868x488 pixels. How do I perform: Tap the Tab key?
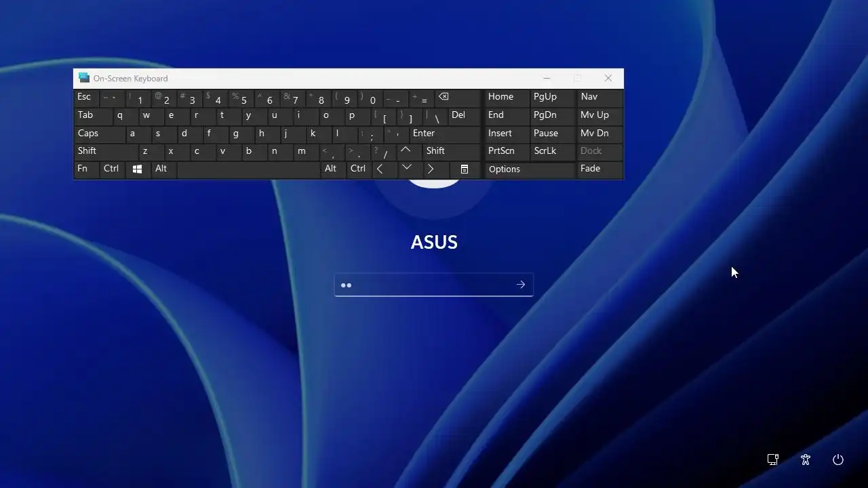pos(92,115)
